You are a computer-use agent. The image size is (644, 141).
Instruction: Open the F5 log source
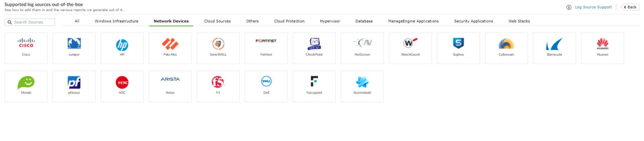pyautogui.click(x=218, y=86)
